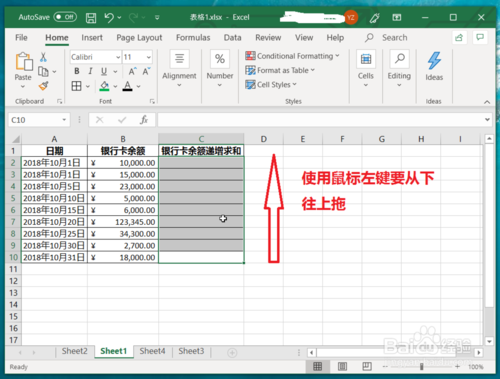
Task: Open the Borders options dropdown arrow
Action: (x=88, y=86)
